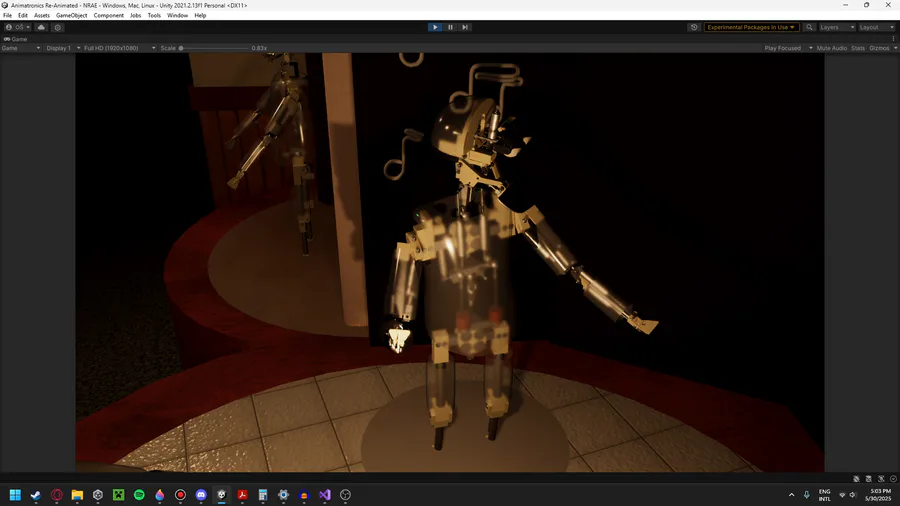Click the Step frame button
This screenshot has width=900, height=506.
pos(465,27)
